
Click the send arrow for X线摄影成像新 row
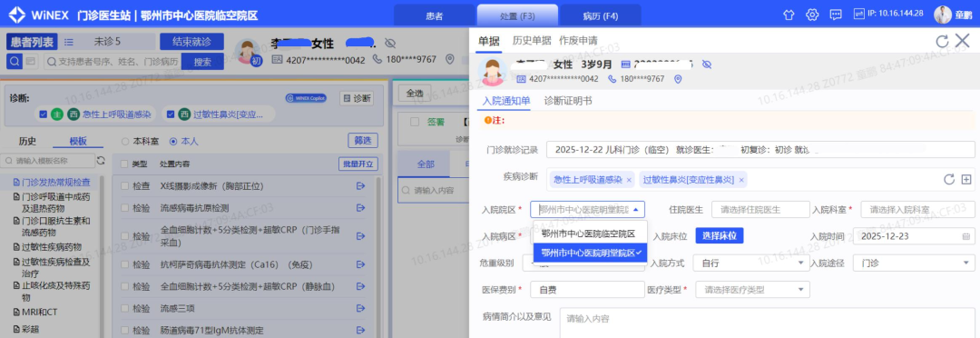pyautogui.click(x=360, y=186)
